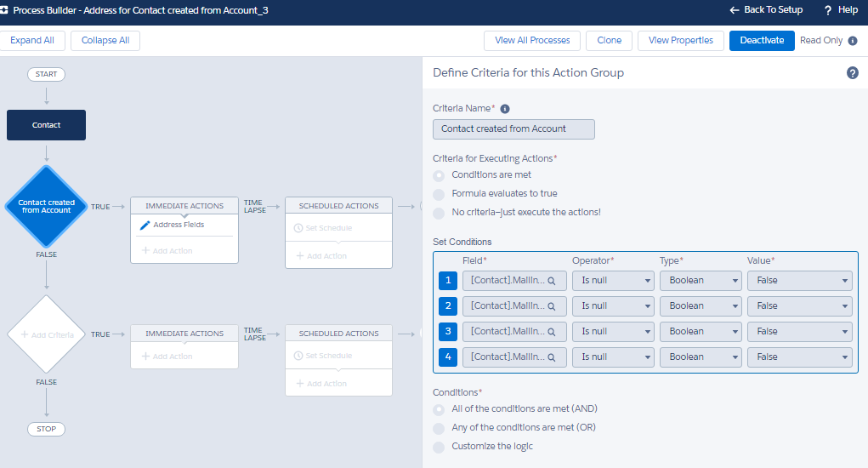Open the Help link in header
The image size is (868, 468).
(840, 10)
